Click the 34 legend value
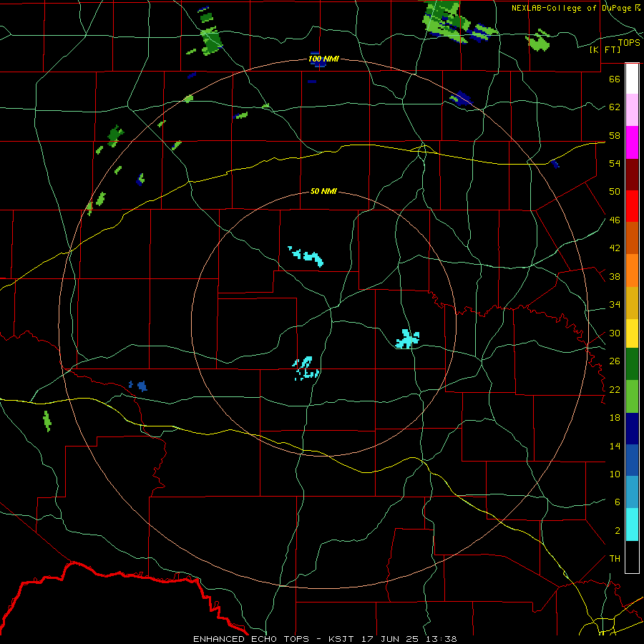This screenshot has height=644, width=644. click(615, 305)
